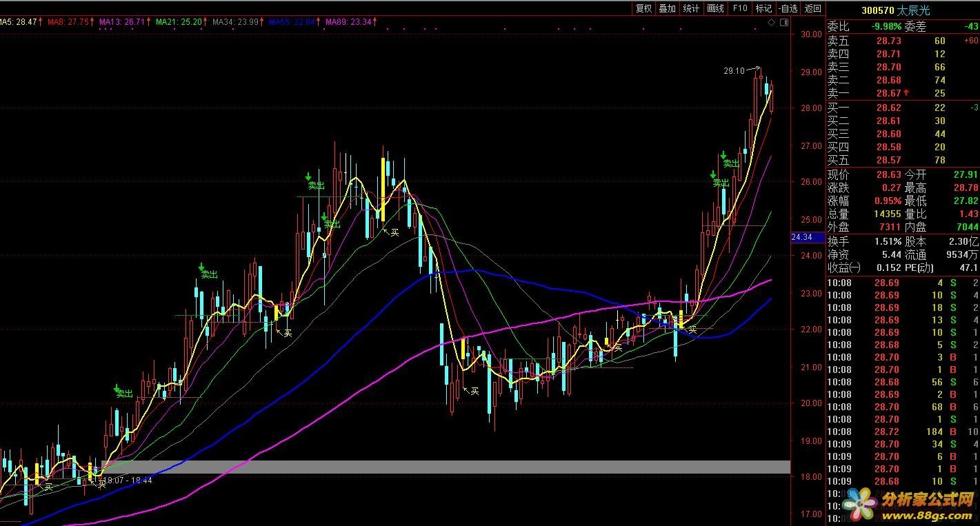Click the 30.00 price axis label

pyautogui.click(x=811, y=34)
